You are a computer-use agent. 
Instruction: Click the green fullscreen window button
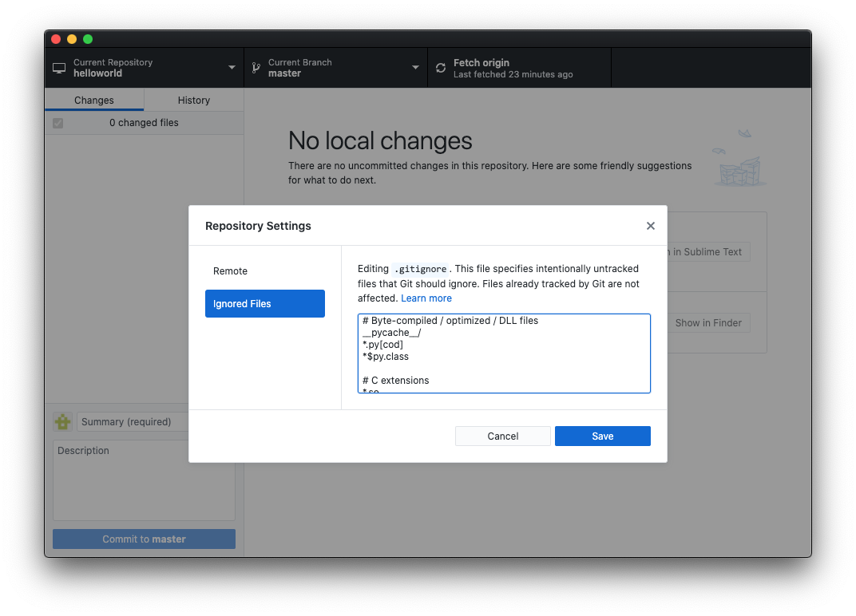pyautogui.click(x=88, y=39)
